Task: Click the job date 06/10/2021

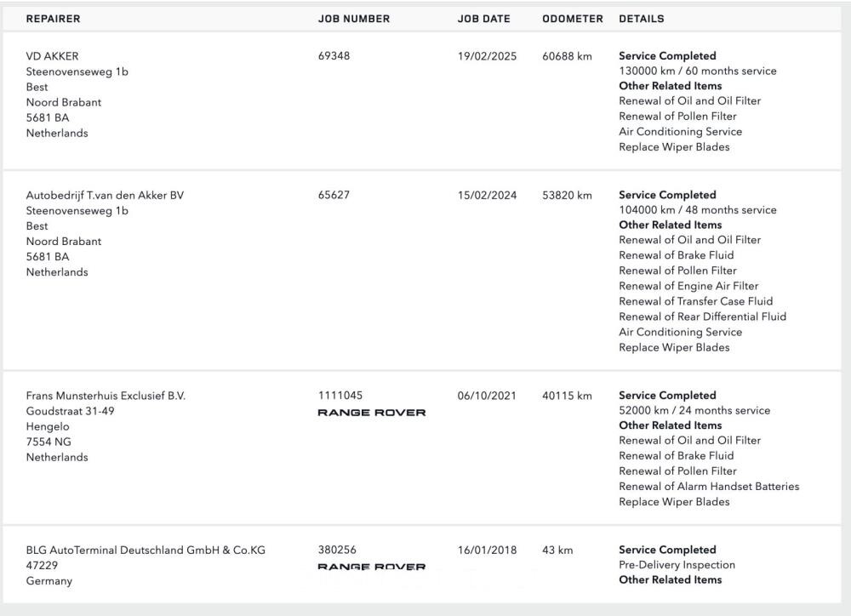Action: (487, 396)
